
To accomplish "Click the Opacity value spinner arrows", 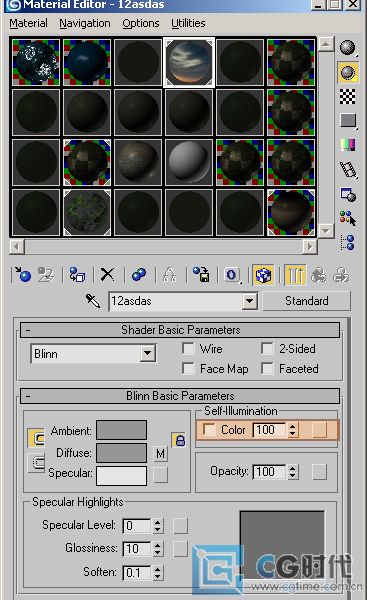I will [292, 471].
